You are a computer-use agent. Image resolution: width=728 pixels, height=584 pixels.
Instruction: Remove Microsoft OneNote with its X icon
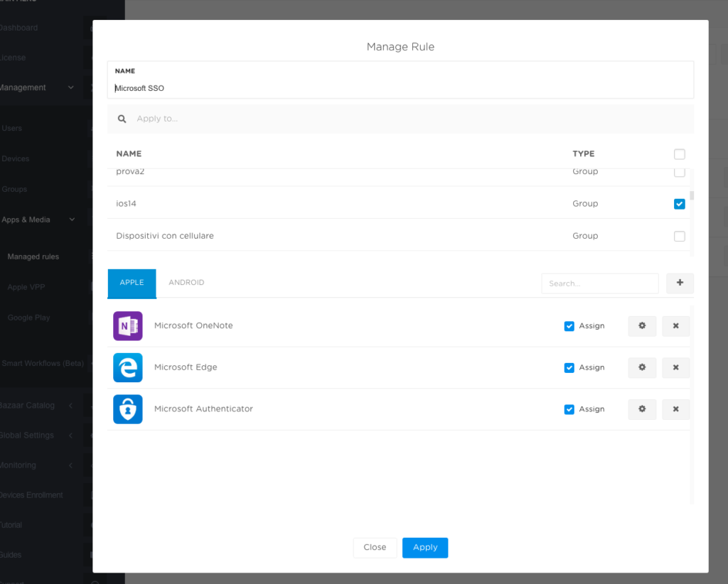click(x=675, y=325)
